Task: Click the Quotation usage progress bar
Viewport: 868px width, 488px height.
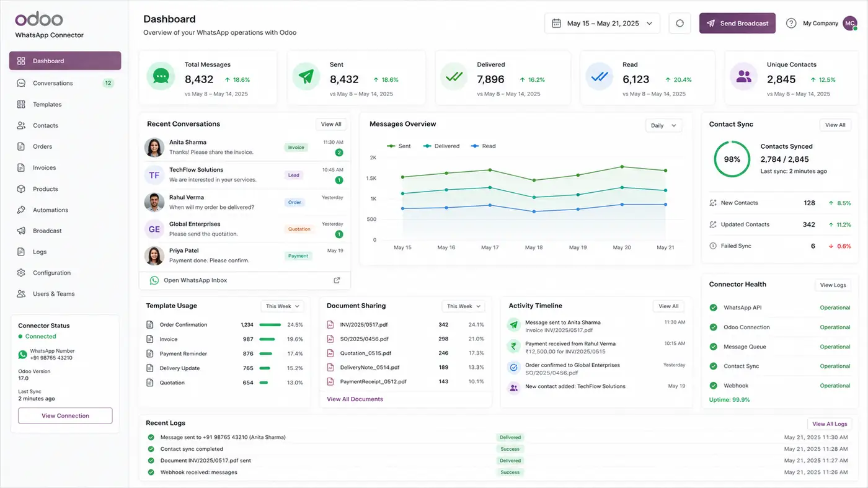Action: 263,383
